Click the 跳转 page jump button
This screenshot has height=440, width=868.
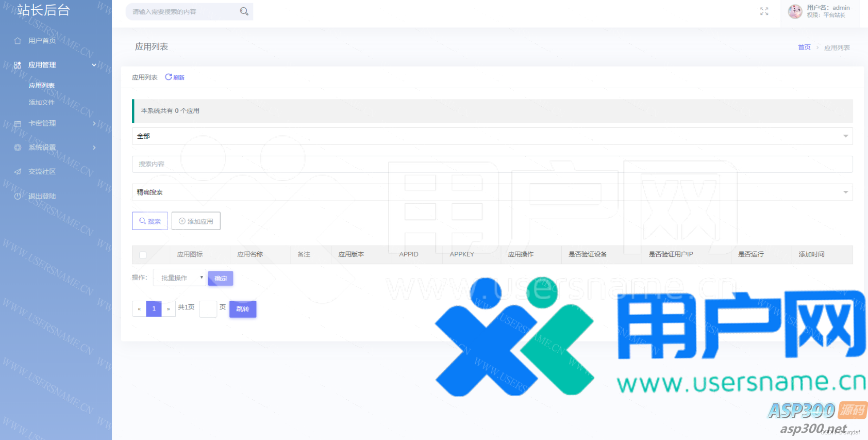tap(243, 309)
